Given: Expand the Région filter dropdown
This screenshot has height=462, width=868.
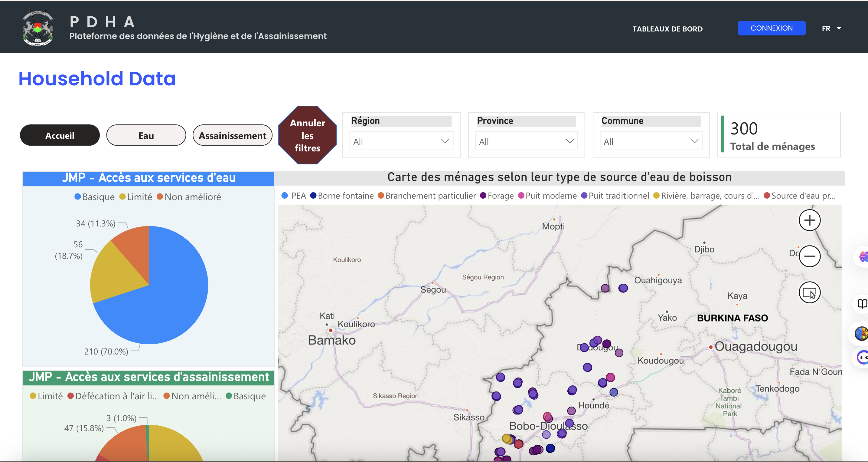Looking at the screenshot, I should click(401, 141).
